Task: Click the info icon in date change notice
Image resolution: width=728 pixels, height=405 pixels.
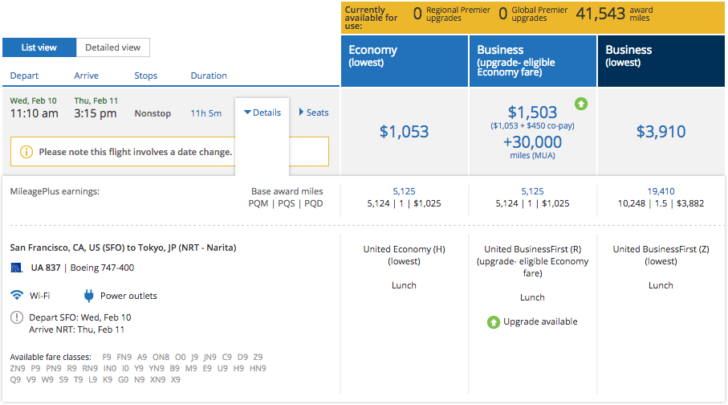Action: tap(26, 152)
